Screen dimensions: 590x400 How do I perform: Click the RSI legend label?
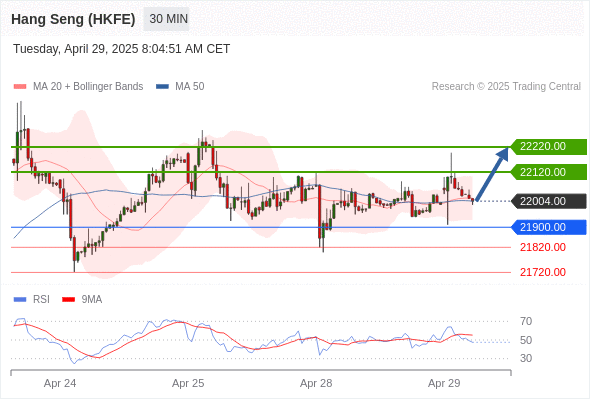point(41,300)
